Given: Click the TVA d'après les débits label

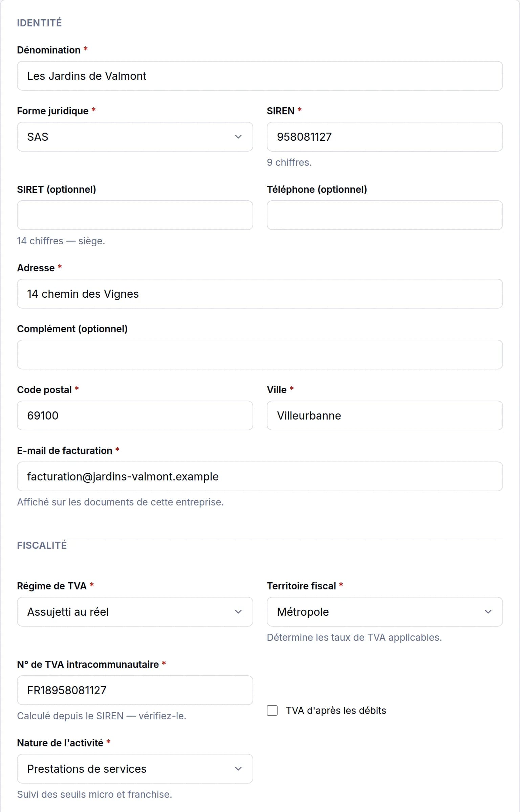Looking at the screenshot, I should tap(336, 710).
